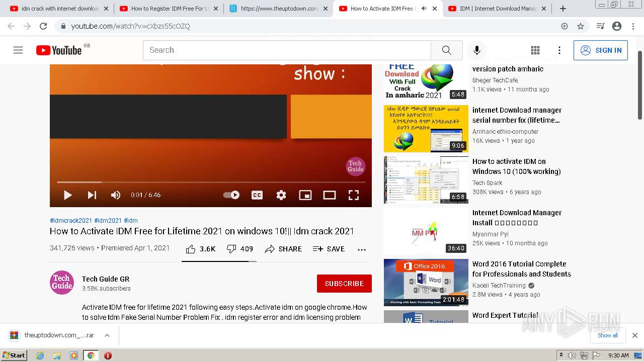Open Chrome three-dot menu
644x362 pixels.
(x=633, y=26)
